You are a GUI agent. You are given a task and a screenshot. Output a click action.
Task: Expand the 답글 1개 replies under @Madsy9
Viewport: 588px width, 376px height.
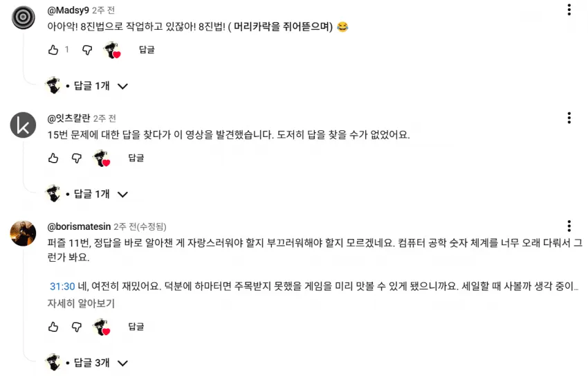pyautogui.click(x=87, y=86)
